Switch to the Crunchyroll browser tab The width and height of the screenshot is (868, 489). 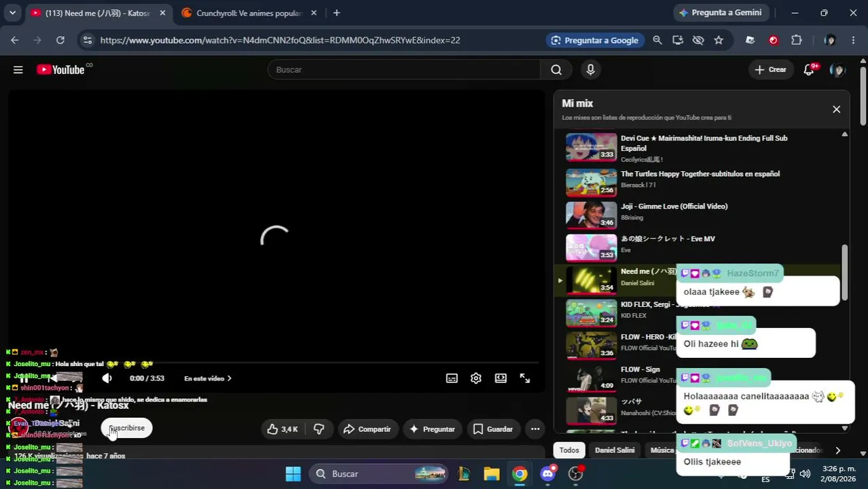point(249,13)
